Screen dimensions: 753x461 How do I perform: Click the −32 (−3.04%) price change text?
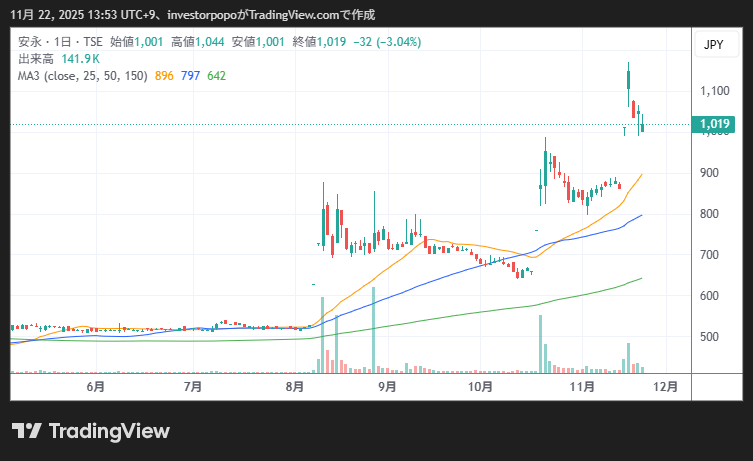click(387, 43)
